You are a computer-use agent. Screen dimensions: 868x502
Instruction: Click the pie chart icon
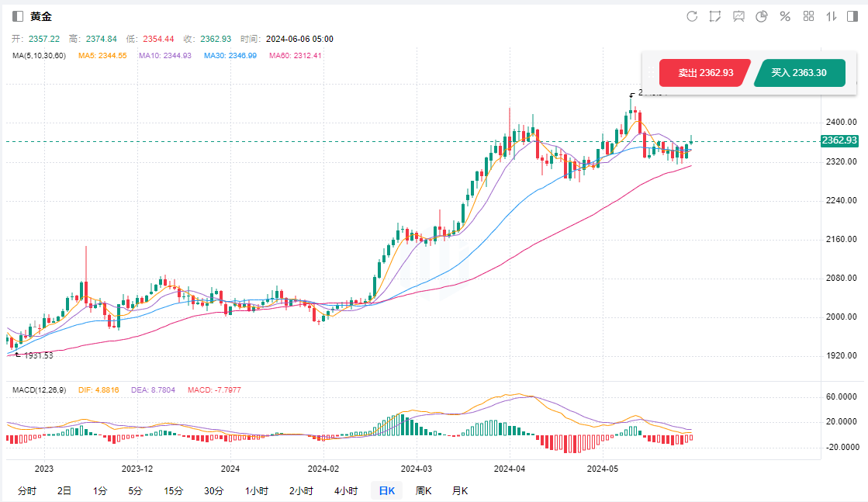click(762, 16)
